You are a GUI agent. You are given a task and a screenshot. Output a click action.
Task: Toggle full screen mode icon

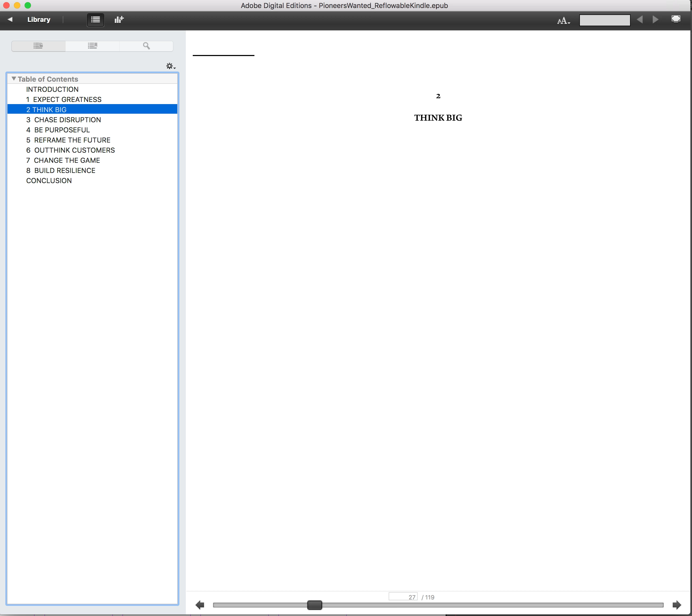[x=676, y=19]
